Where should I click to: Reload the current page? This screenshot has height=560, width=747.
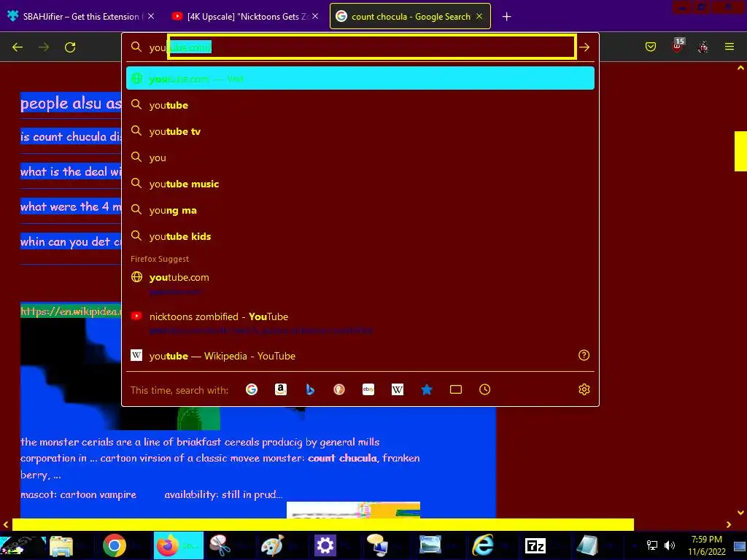coord(70,47)
